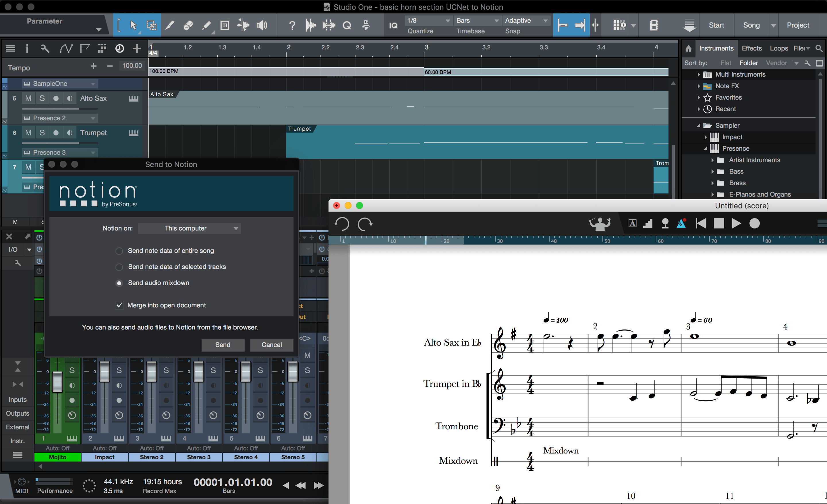
Task: Expand the Brass folder
Action: tap(712, 183)
